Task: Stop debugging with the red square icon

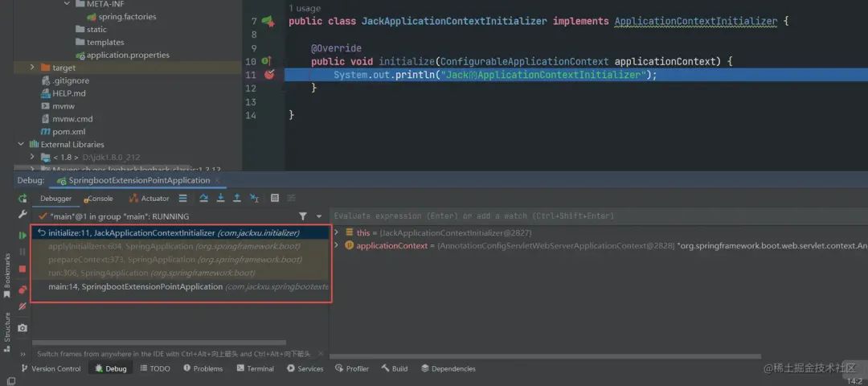Action: tap(23, 269)
